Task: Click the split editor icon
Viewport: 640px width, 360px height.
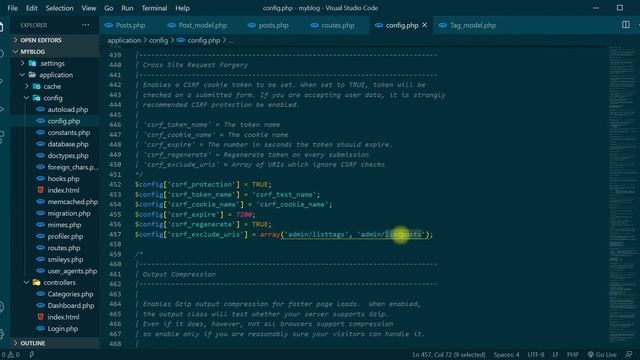Action: (x=626, y=25)
